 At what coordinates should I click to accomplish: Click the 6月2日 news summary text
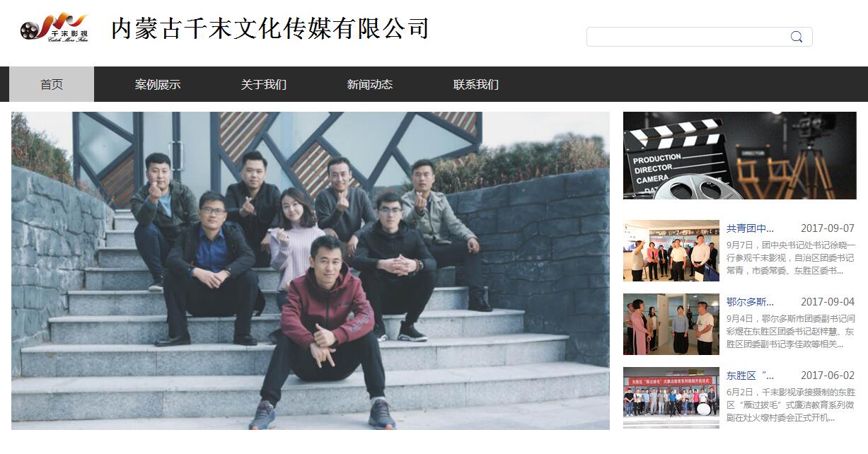point(791,405)
